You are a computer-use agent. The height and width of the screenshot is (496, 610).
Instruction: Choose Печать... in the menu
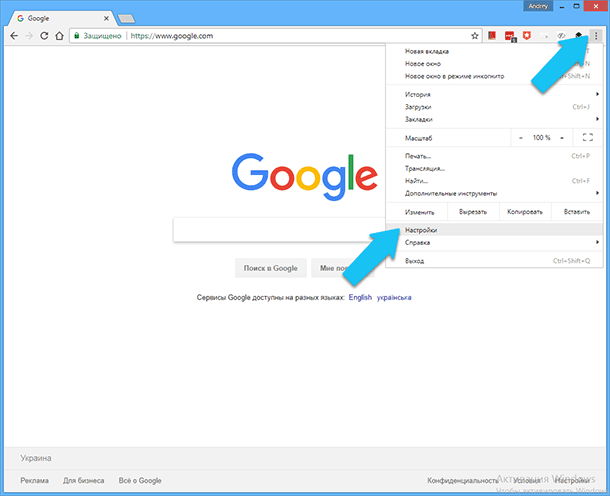point(494,156)
